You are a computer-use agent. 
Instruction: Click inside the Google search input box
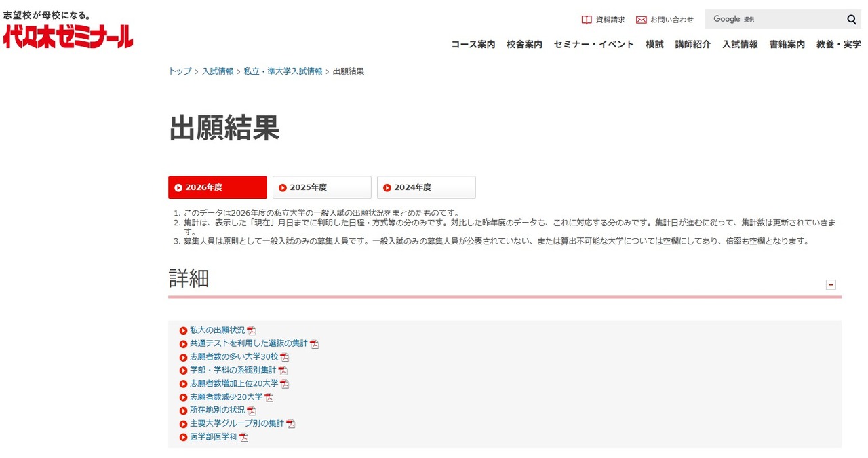tap(780, 19)
